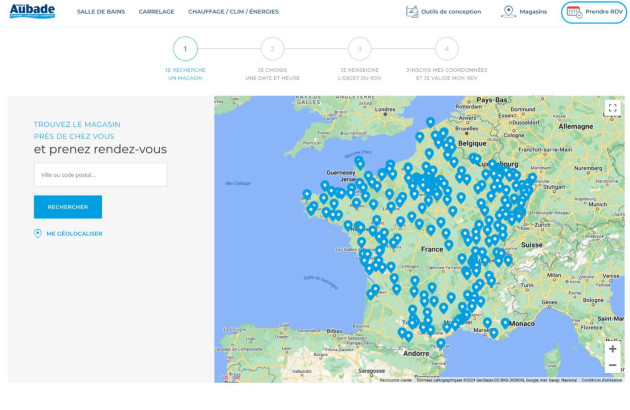Open the Aubade logo home link

[x=32, y=11]
